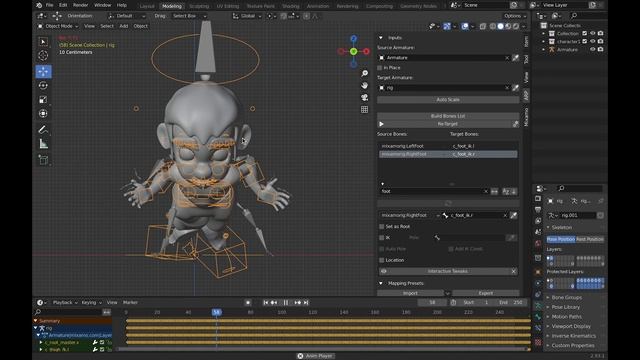
Task: Select the Measure tool
Action: [43, 144]
